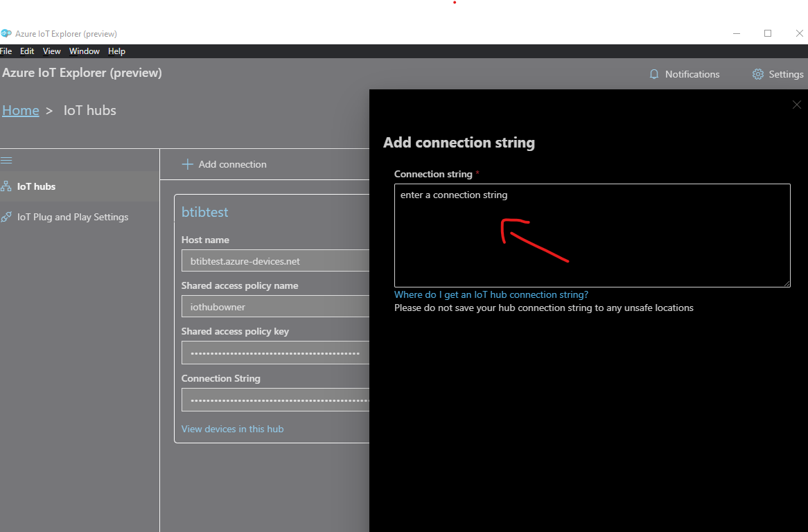Screen dimensions: 808x532
Task: Click the IoT hubs sidebar icon
Action: (6, 186)
